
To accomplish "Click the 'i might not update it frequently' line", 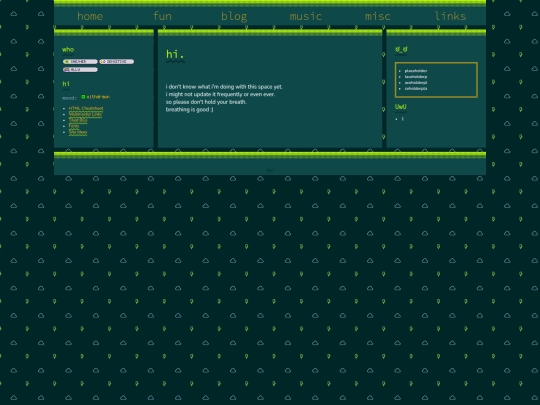I will pyautogui.click(x=220, y=94).
